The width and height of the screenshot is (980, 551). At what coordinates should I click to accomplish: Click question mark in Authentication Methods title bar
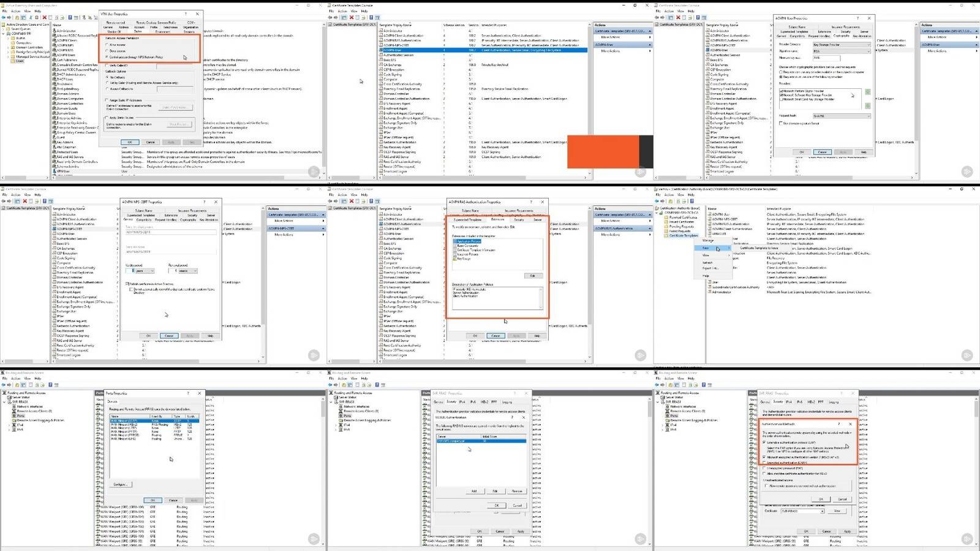coord(839,424)
